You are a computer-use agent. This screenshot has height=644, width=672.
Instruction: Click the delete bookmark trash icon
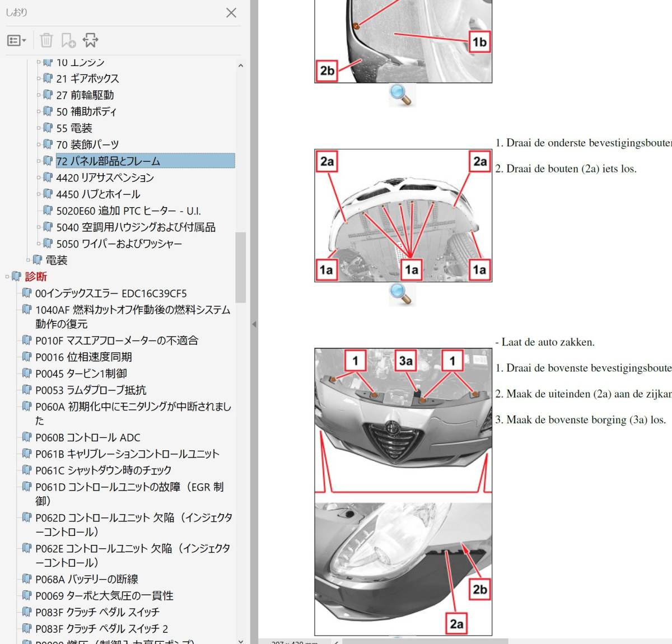pyautogui.click(x=46, y=40)
